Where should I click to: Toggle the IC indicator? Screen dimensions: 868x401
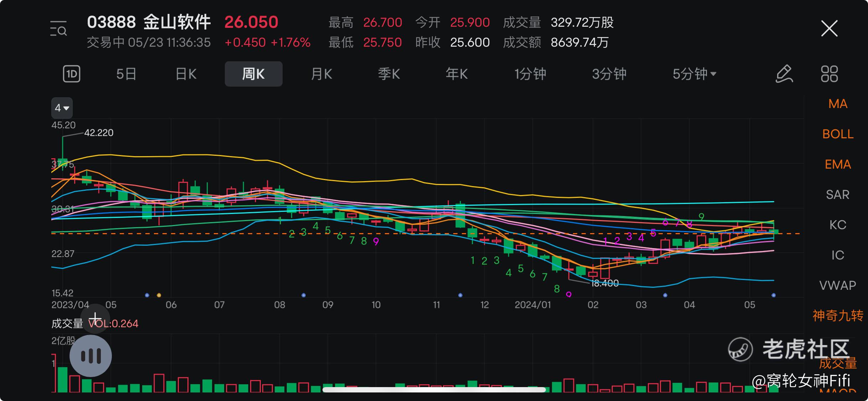coord(838,255)
